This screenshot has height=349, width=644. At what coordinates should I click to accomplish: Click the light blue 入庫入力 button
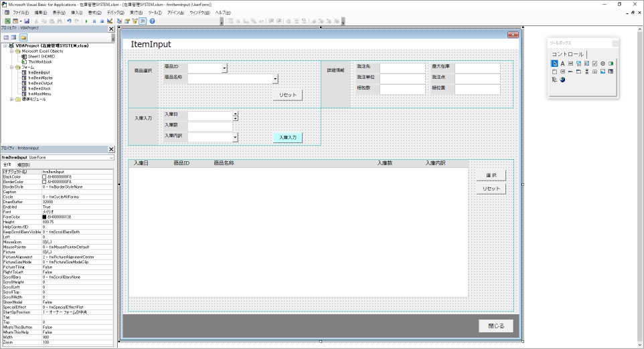(x=287, y=137)
